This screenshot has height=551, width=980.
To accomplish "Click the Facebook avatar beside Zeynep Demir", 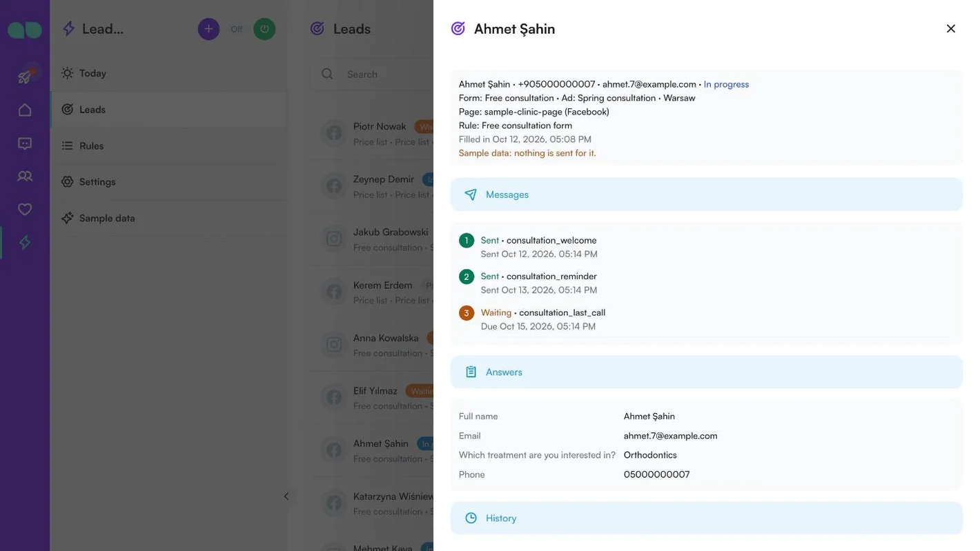I will 334,186.
